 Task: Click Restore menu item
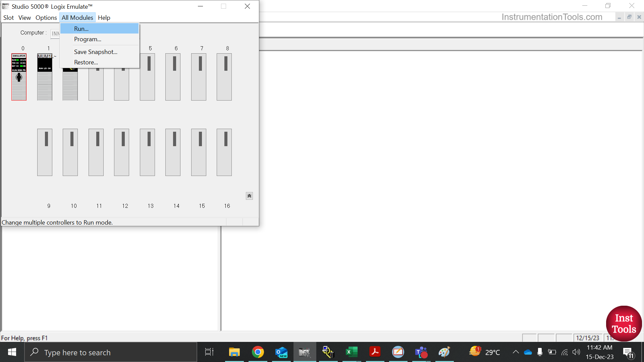(86, 62)
